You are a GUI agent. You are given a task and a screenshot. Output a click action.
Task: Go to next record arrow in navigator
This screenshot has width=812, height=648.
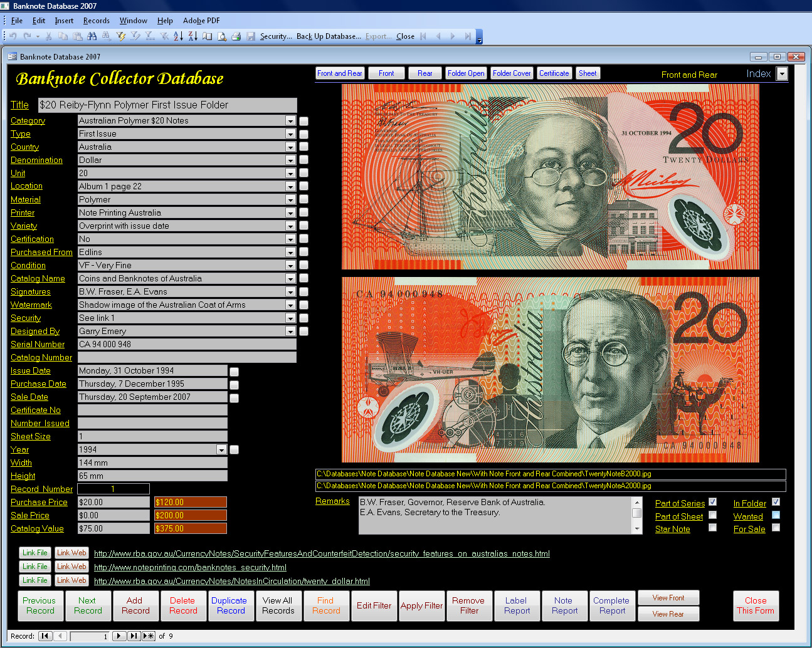(119, 635)
